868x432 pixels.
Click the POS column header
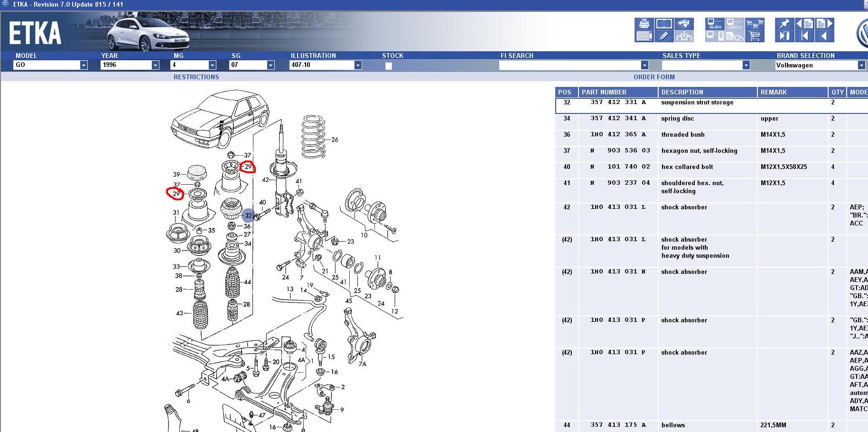(x=566, y=92)
